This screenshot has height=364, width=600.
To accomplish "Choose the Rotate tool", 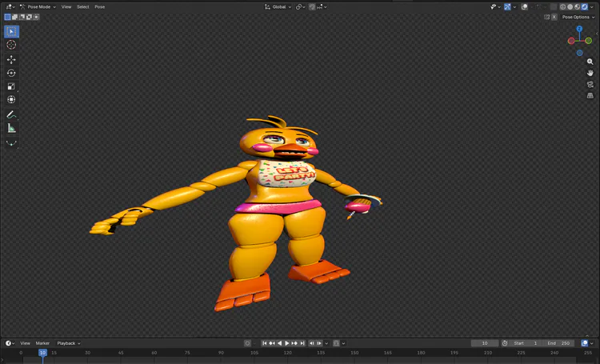I will point(11,73).
